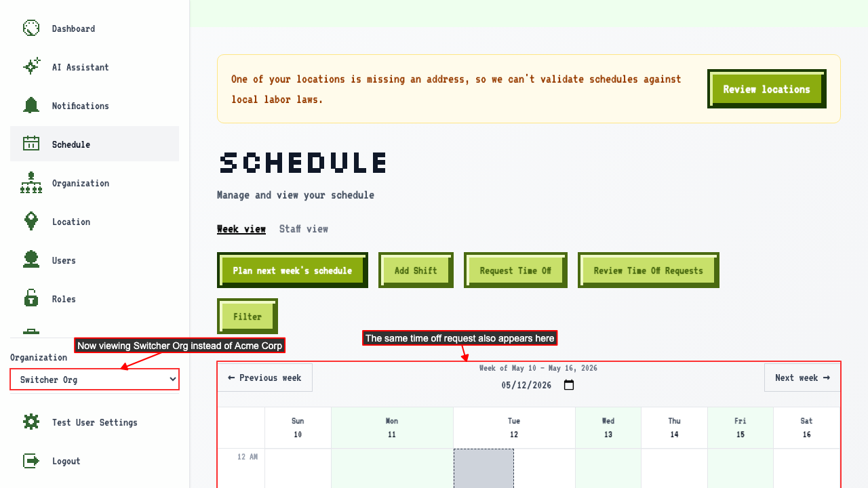Image resolution: width=868 pixels, height=488 pixels.
Task: Go to Next week
Action: pyautogui.click(x=802, y=378)
